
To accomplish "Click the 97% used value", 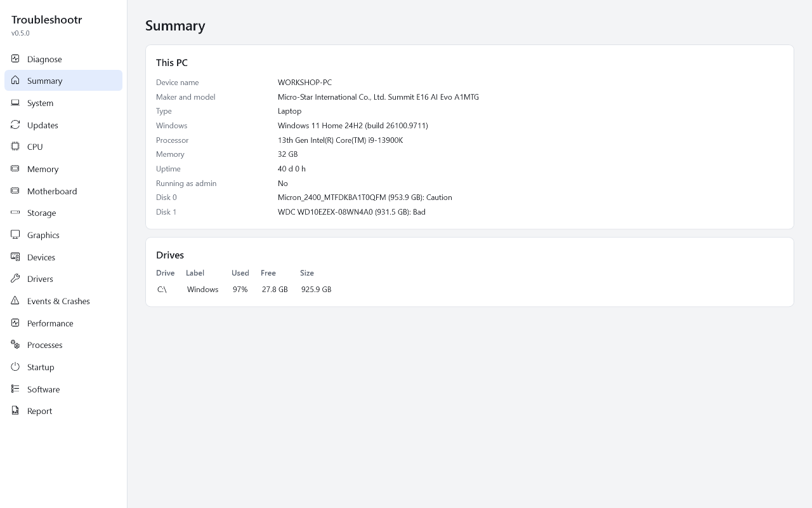I will coord(240,290).
